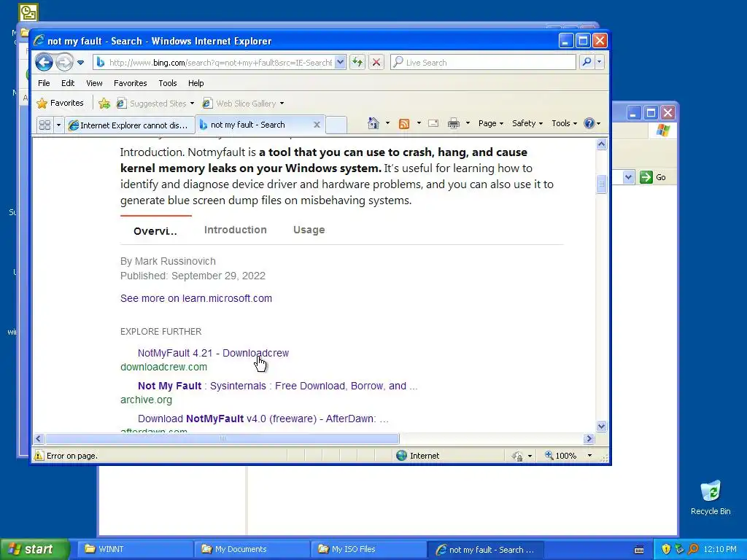Open the tab list dropdown arrow
The height and width of the screenshot is (560, 747).
click(58, 125)
